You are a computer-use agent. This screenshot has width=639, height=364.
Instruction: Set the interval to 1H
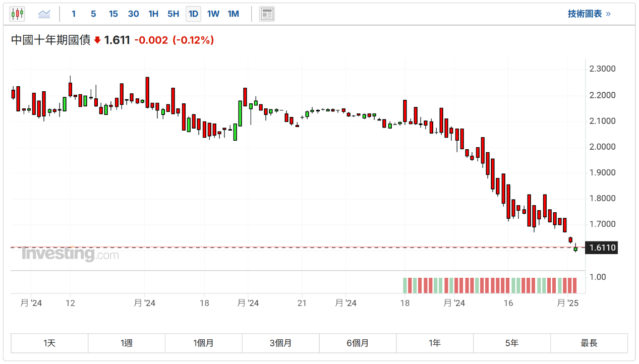[153, 14]
